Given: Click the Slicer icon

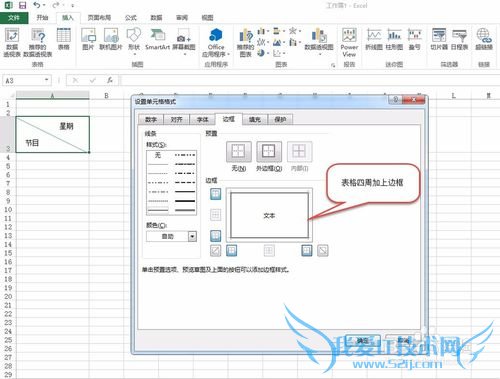Looking at the screenshot, I should tap(439, 39).
